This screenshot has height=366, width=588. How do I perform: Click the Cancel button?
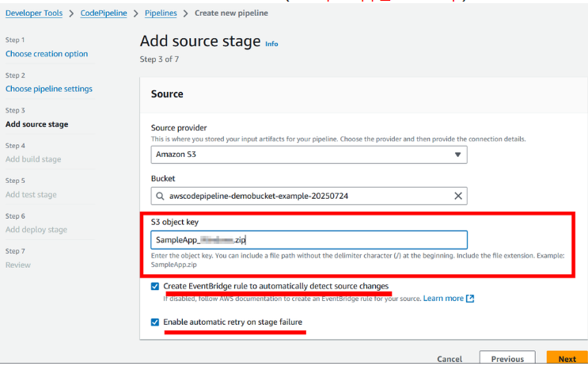(x=450, y=359)
